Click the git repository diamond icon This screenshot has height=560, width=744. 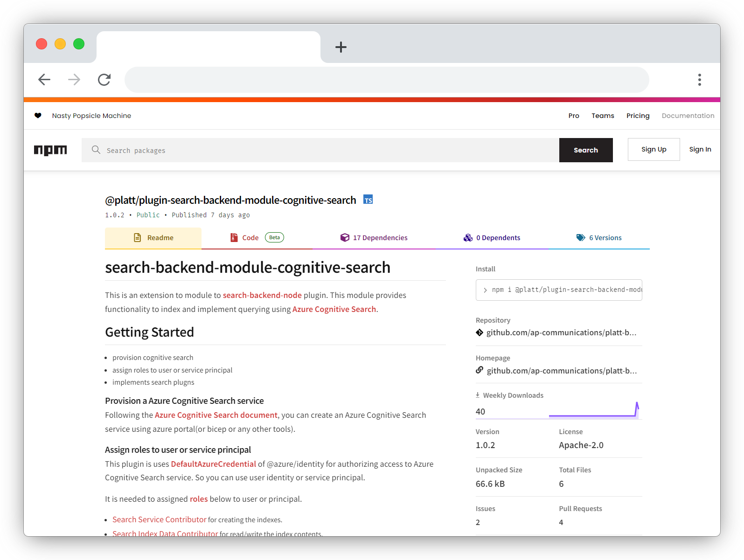(480, 332)
